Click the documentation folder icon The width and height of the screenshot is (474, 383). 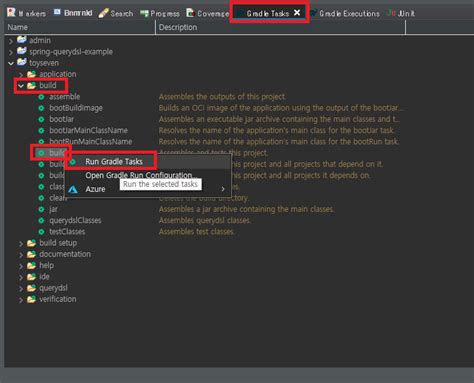pyautogui.click(x=32, y=254)
